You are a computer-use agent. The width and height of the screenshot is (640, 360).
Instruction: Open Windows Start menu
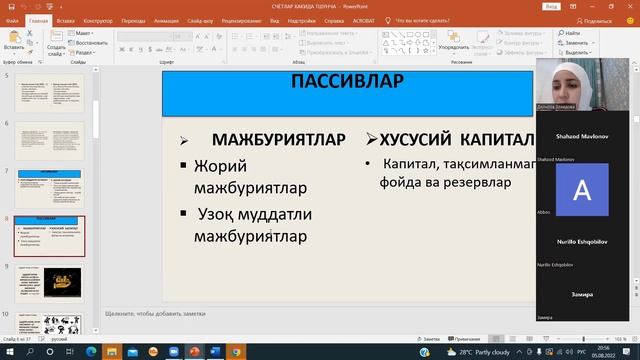pos(9,351)
